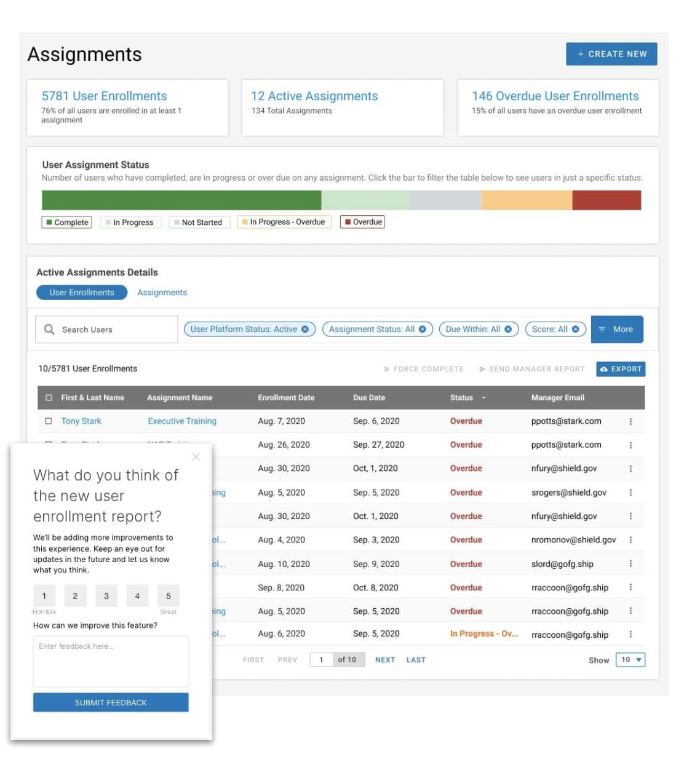Select all rows with header checkbox

click(x=49, y=398)
